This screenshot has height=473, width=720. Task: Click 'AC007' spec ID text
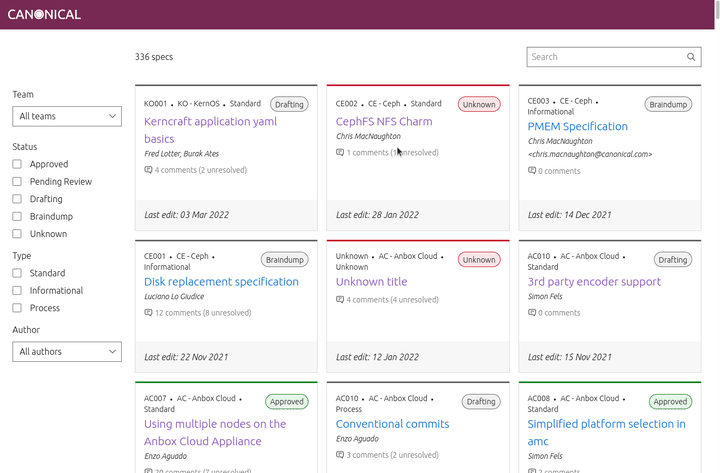155,398
